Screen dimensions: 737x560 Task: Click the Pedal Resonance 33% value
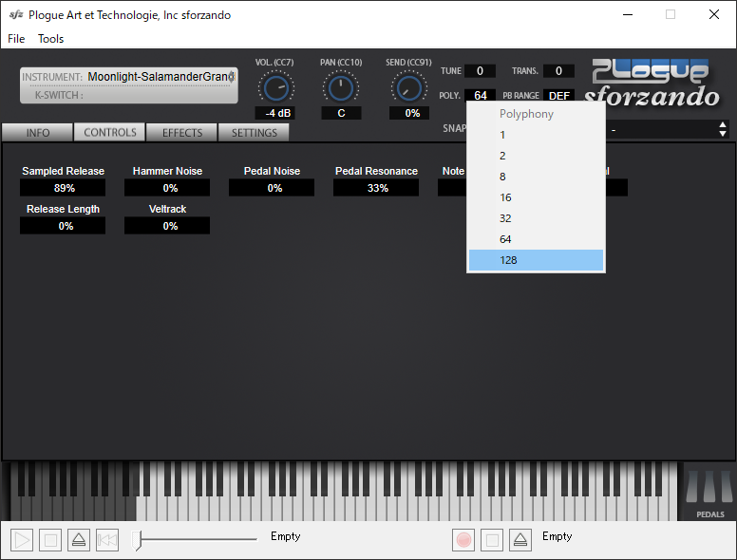(376, 188)
